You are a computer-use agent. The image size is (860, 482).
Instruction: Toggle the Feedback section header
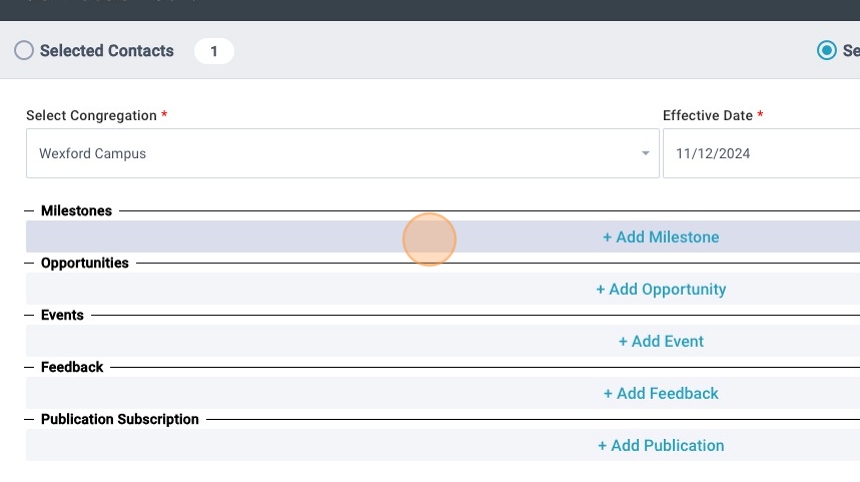tap(72, 367)
